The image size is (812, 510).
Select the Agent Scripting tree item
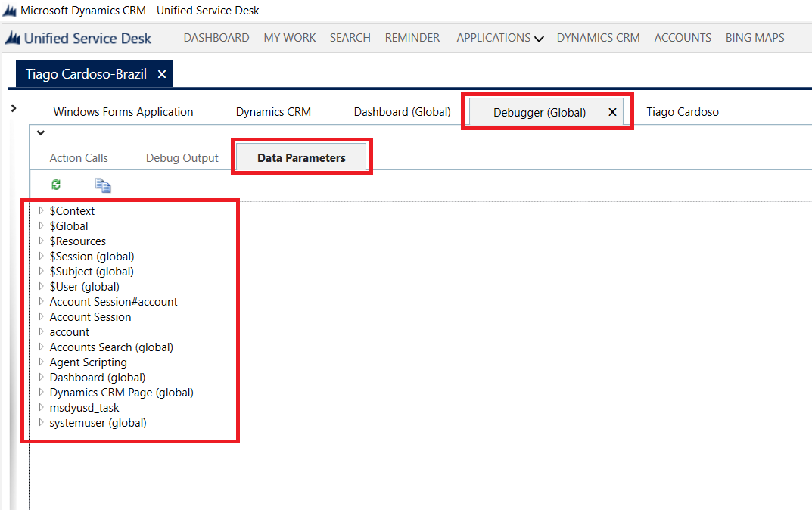point(88,362)
